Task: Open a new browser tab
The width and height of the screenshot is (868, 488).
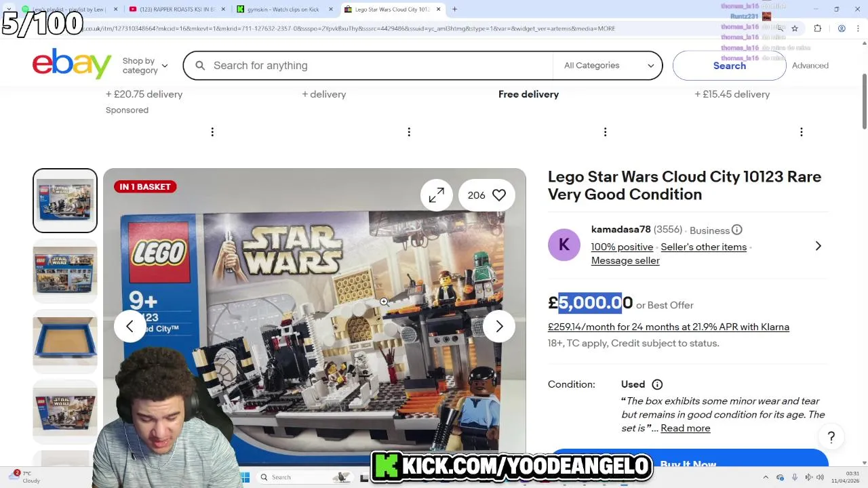Action: 454,9
